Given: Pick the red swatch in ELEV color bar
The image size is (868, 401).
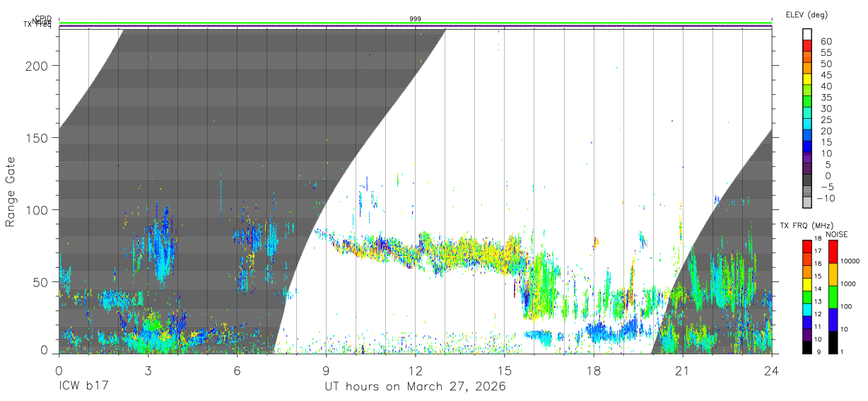Looking at the screenshot, I should click(807, 45).
